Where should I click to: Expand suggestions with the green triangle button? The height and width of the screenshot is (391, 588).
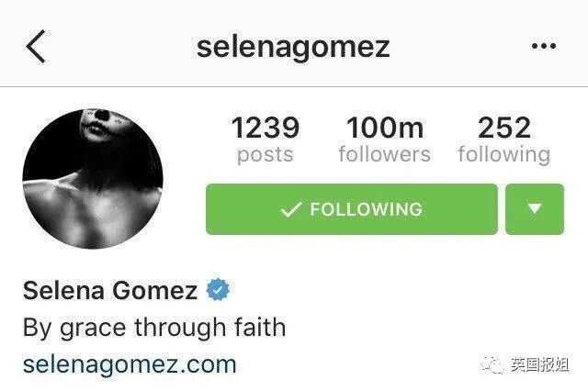(535, 209)
